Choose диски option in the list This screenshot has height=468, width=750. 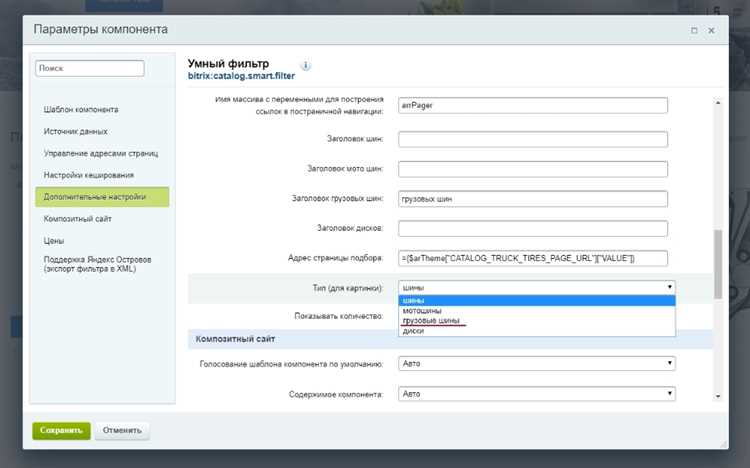coord(537,331)
